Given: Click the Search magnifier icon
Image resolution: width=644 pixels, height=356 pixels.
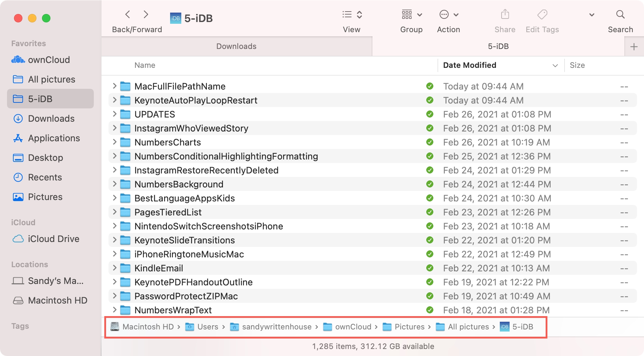Looking at the screenshot, I should point(620,14).
